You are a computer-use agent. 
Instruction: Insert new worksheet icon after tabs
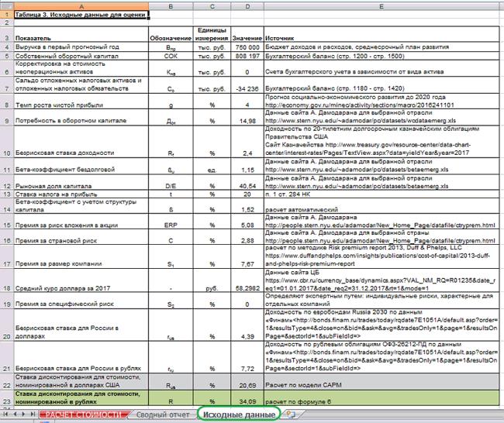click(291, 414)
